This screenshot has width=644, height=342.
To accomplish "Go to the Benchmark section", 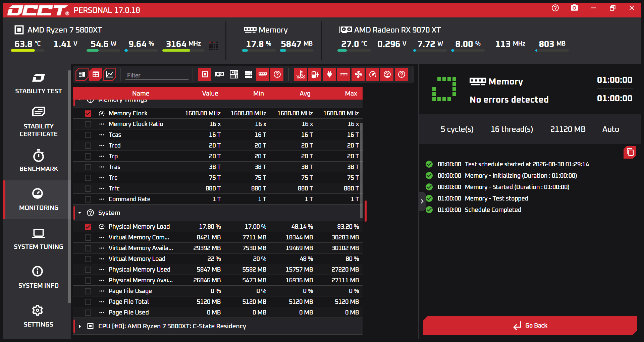I will (x=38, y=161).
